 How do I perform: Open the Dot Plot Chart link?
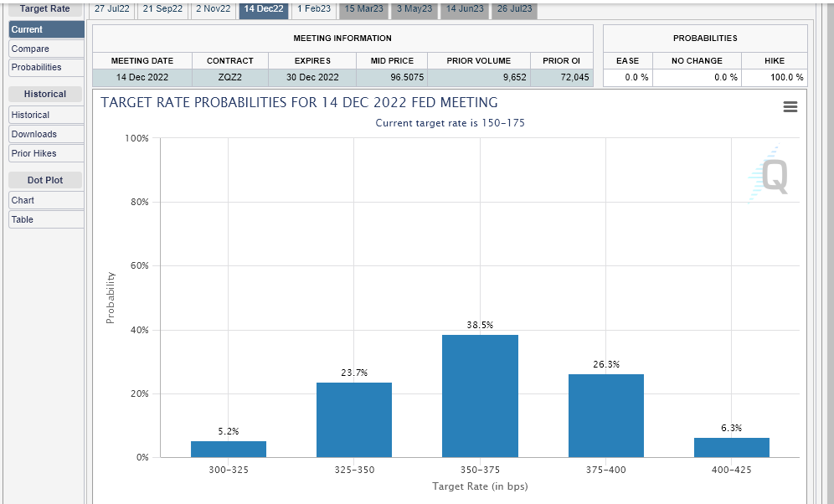pyautogui.click(x=46, y=200)
